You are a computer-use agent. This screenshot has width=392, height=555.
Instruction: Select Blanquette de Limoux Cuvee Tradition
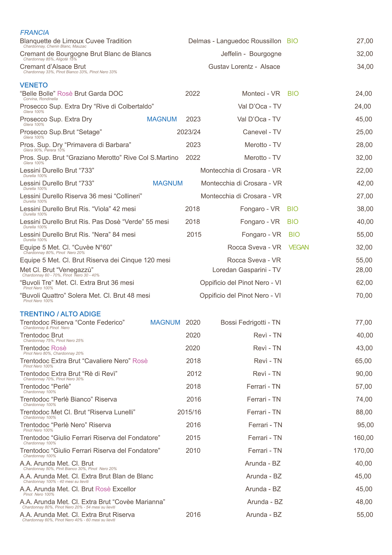(76, 41)
